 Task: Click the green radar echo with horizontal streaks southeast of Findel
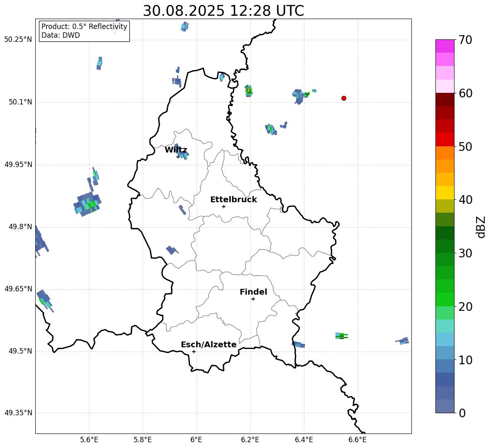(x=341, y=336)
